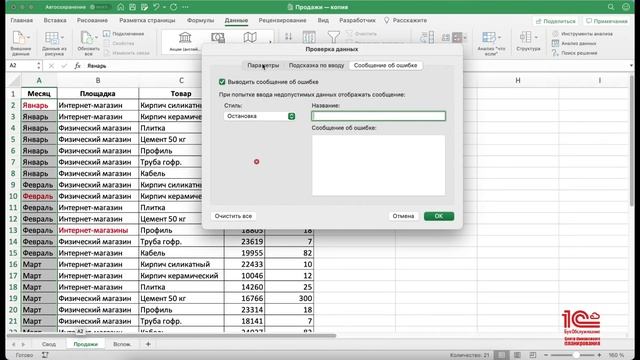Click the Refresh All icon
640x360 pixels.
pos(87,38)
